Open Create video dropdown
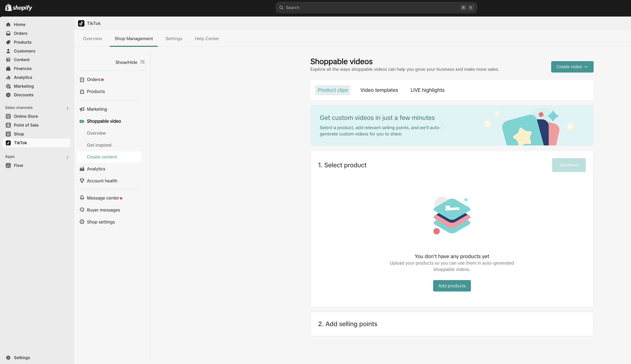The image size is (631, 364). 572,67
